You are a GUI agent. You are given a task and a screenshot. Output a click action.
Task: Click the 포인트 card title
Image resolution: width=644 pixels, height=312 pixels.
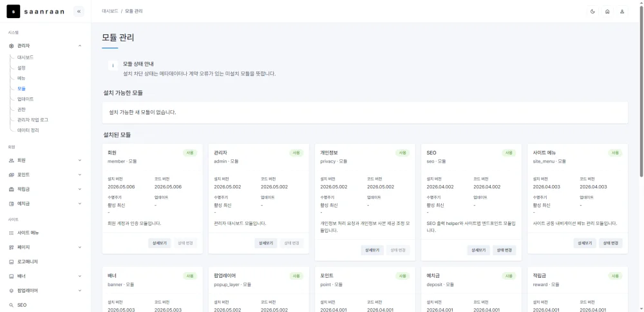pos(327,276)
